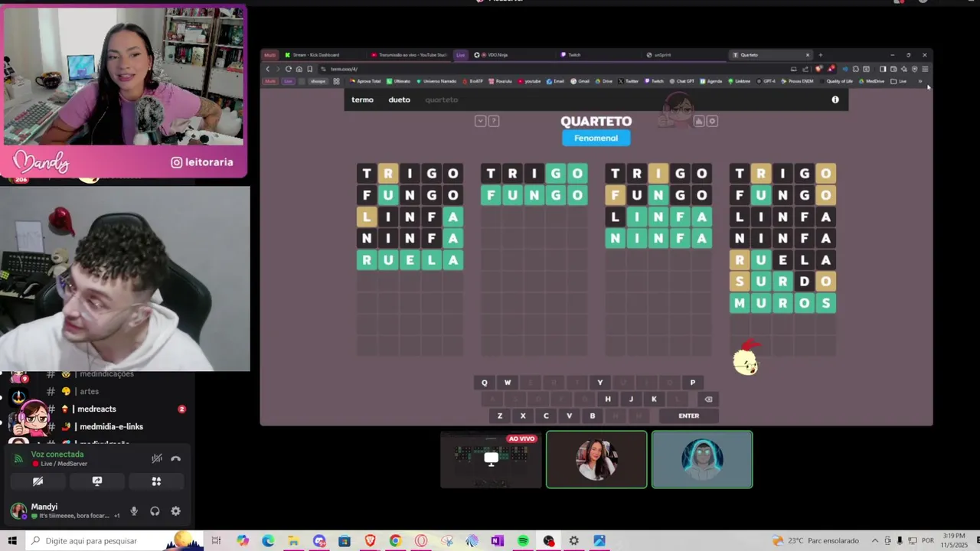Image resolution: width=980 pixels, height=551 pixels.
Task: Open the statistics bar chart icon
Action: click(x=698, y=121)
